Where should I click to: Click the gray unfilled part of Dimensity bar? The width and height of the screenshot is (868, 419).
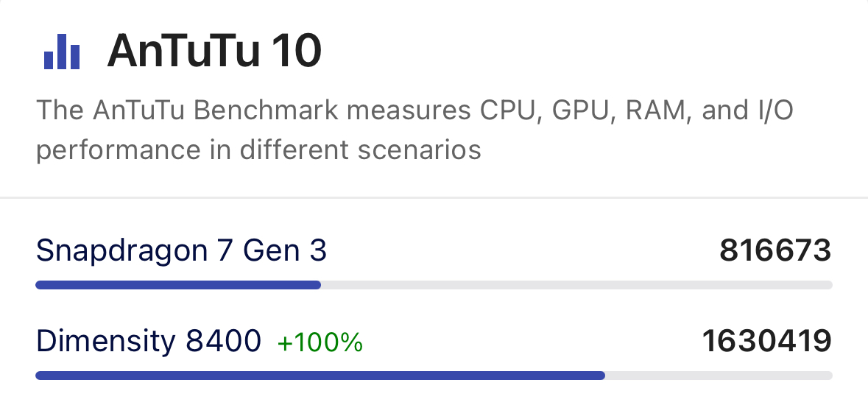[719, 376]
